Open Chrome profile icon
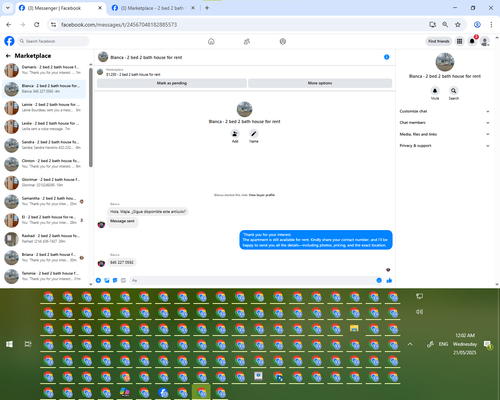Screen dimensions: 500x400 (x=477, y=24)
